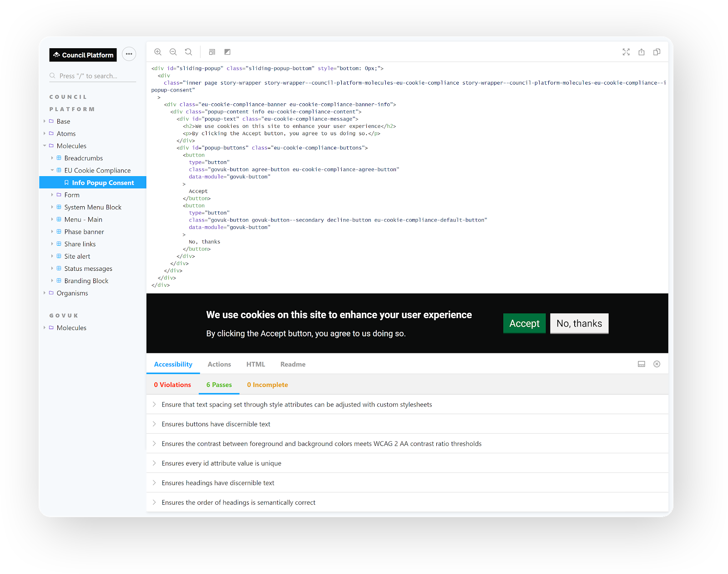The image size is (728, 574).
Task: Change the addons panel orientation icon
Action: (x=642, y=364)
